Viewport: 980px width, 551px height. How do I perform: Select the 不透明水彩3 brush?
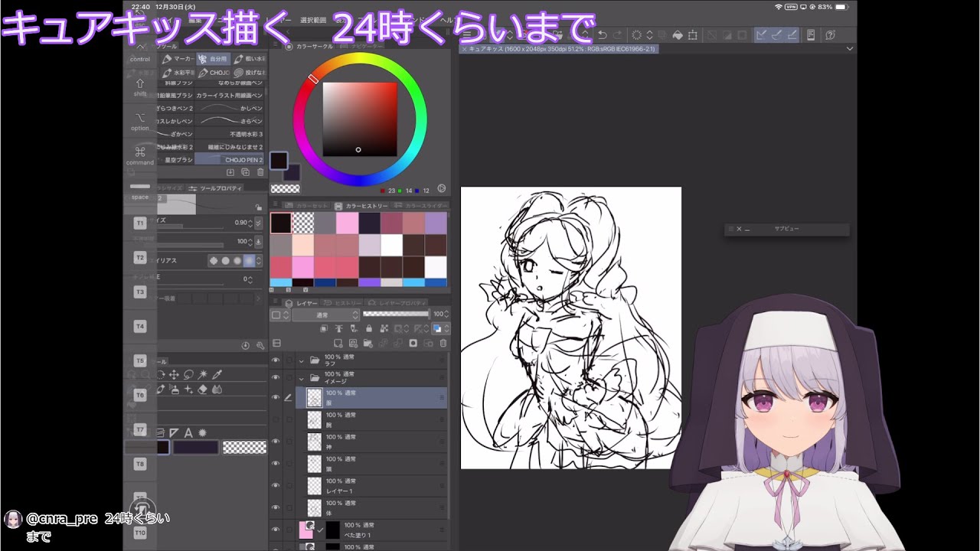[230, 134]
